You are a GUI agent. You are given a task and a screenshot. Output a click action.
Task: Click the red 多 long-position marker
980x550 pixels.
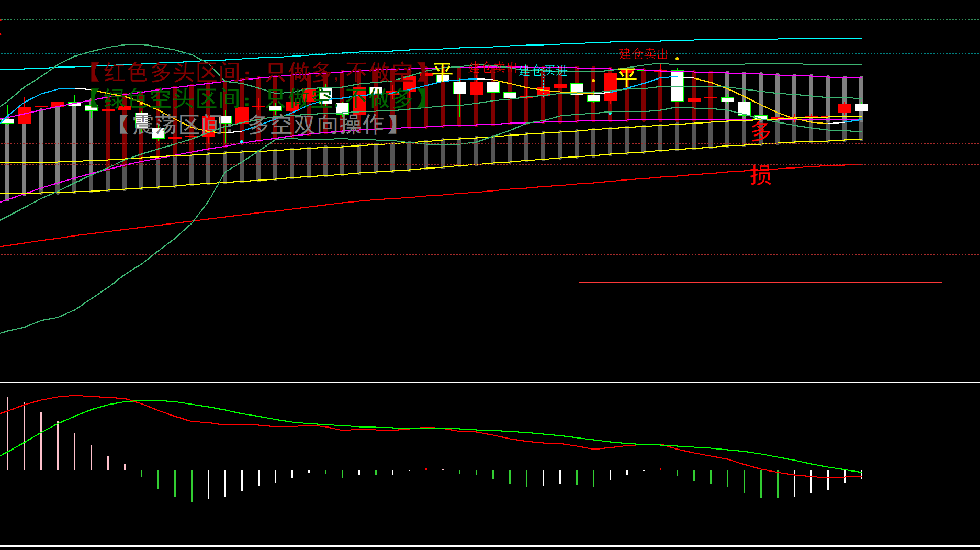(761, 132)
